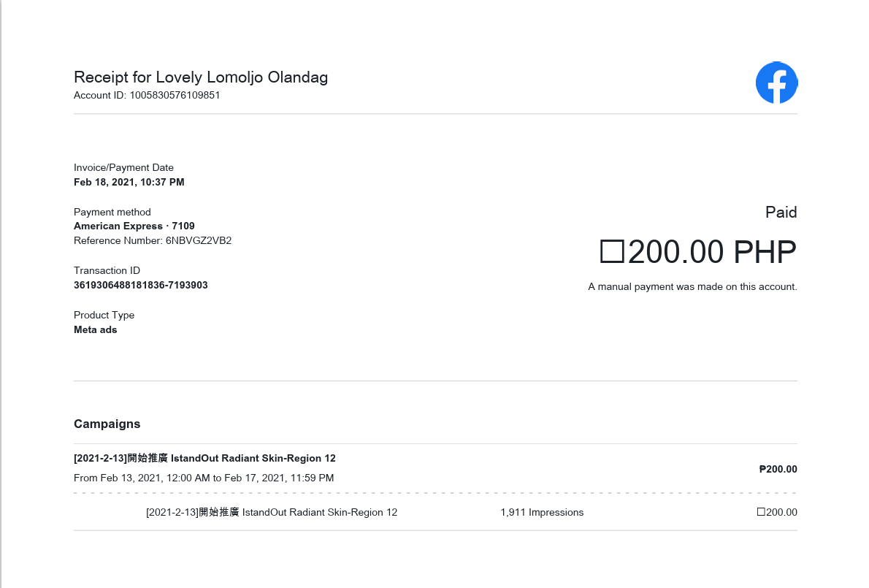
Task: Click the bold ₱200.00 campaign total
Action: pyautogui.click(x=778, y=469)
